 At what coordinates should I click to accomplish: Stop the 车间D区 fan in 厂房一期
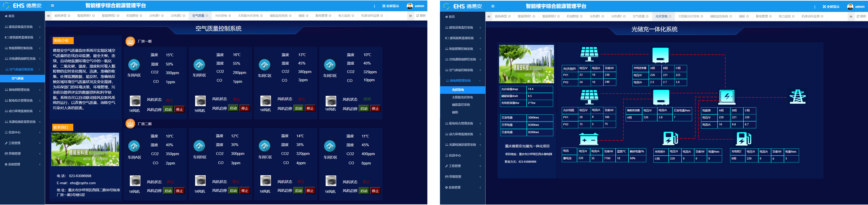(375, 109)
